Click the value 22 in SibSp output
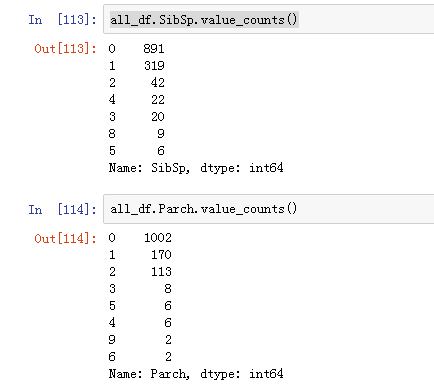434x387 pixels. click(x=157, y=100)
